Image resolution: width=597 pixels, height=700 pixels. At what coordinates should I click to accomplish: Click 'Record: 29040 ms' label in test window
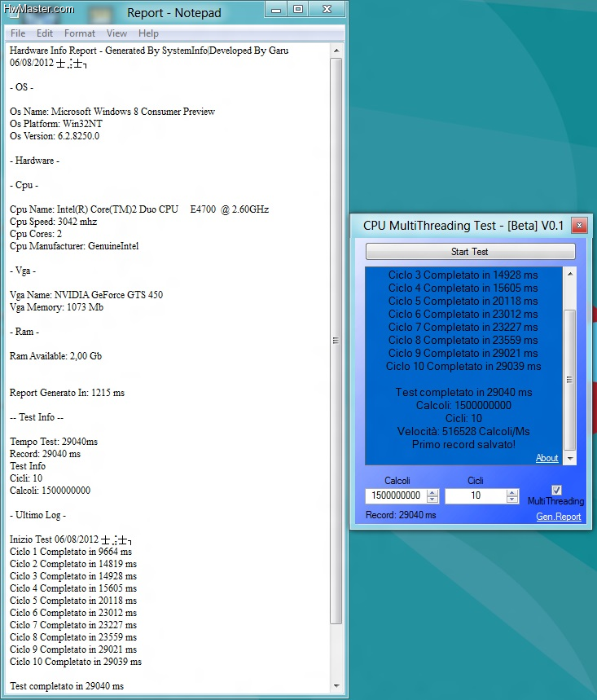coord(401,515)
